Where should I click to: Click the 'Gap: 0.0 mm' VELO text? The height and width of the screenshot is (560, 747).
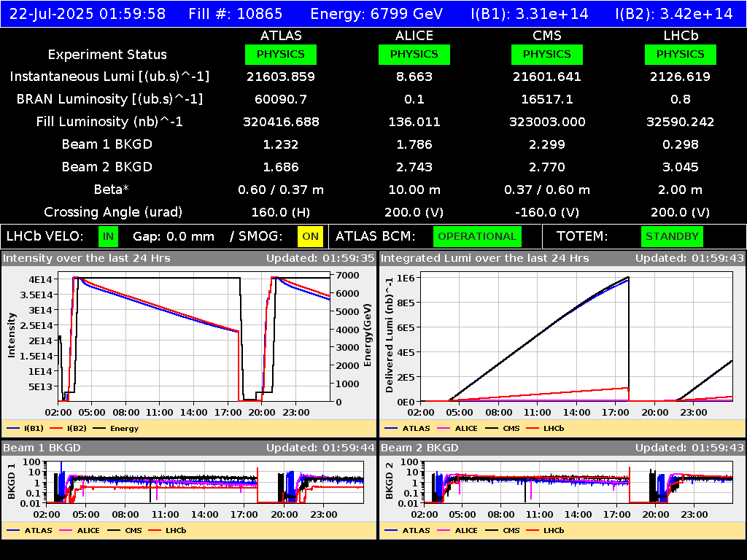tap(174, 237)
